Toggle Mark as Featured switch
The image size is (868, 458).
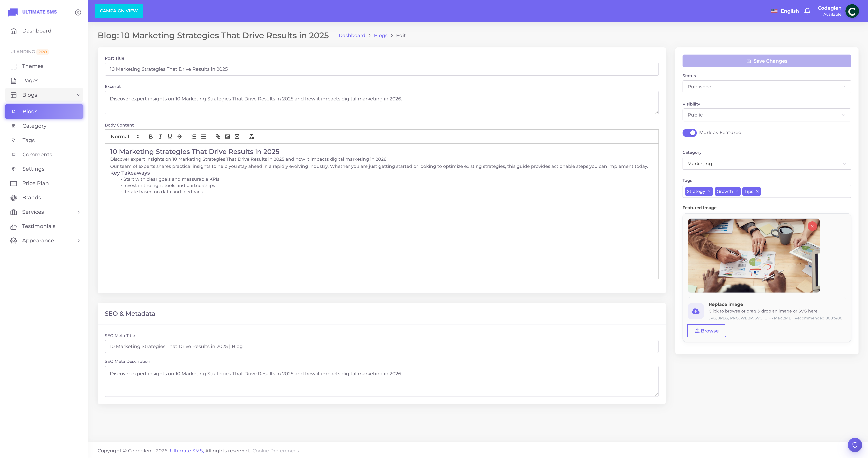tap(689, 133)
